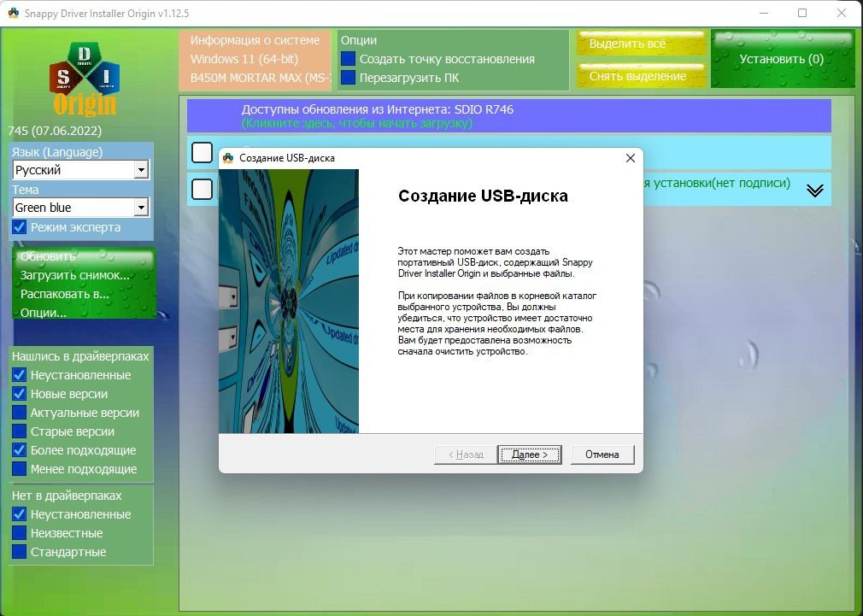Image resolution: width=863 pixels, height=616 pixels.
Task: Select the first driver row checkbox
Action: click(x=202, y=152)
